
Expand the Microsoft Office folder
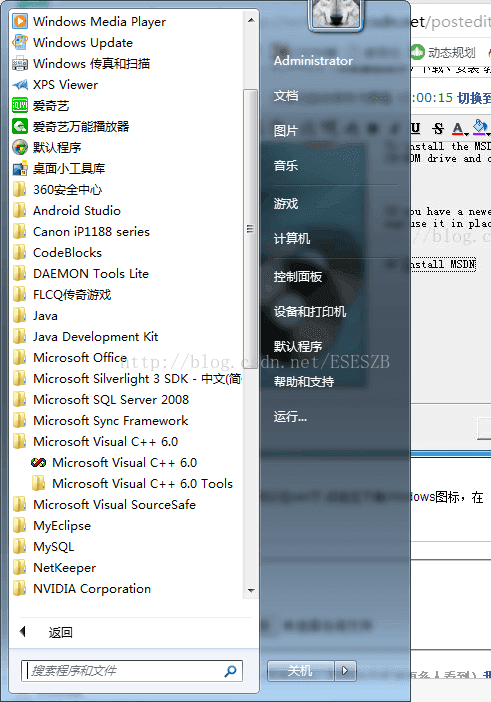click(x=80, y=357)
